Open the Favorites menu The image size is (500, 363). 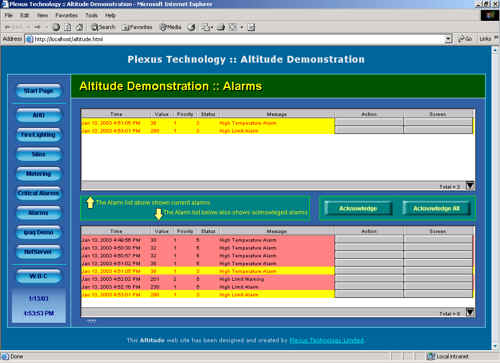click(66, 15)
